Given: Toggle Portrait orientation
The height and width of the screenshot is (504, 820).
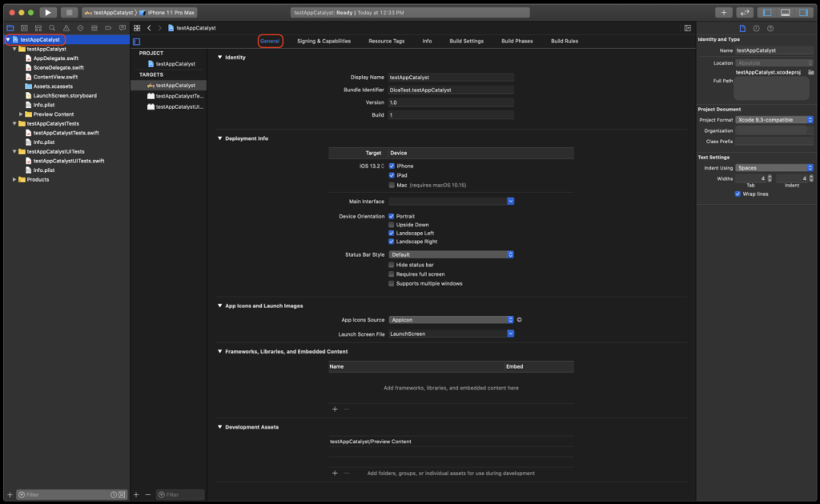Looking at the screenshot, I should pyautogui.click(x=391, y=216).
